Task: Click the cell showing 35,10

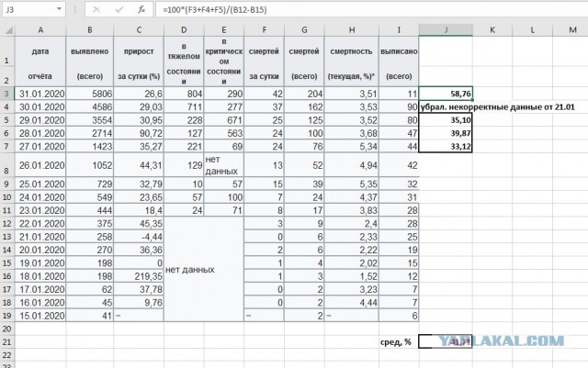Action: coord(446,120)
